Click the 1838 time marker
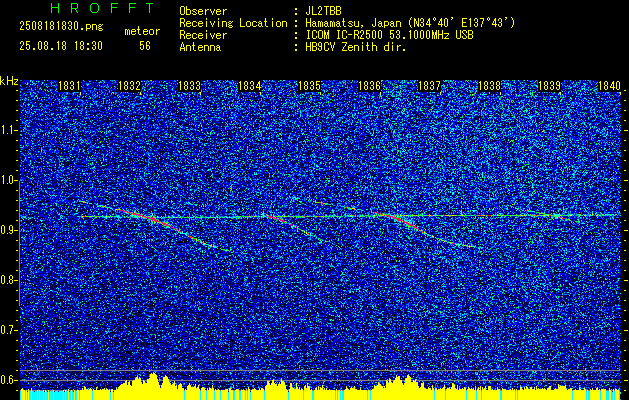 pyautogui.click(x=490, y=86)
